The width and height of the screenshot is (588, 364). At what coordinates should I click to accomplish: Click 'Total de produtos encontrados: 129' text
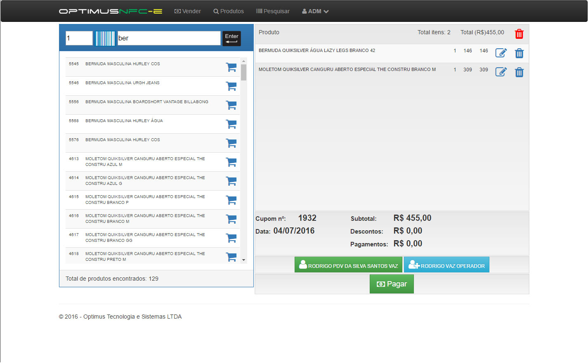[x=112, y=279]
